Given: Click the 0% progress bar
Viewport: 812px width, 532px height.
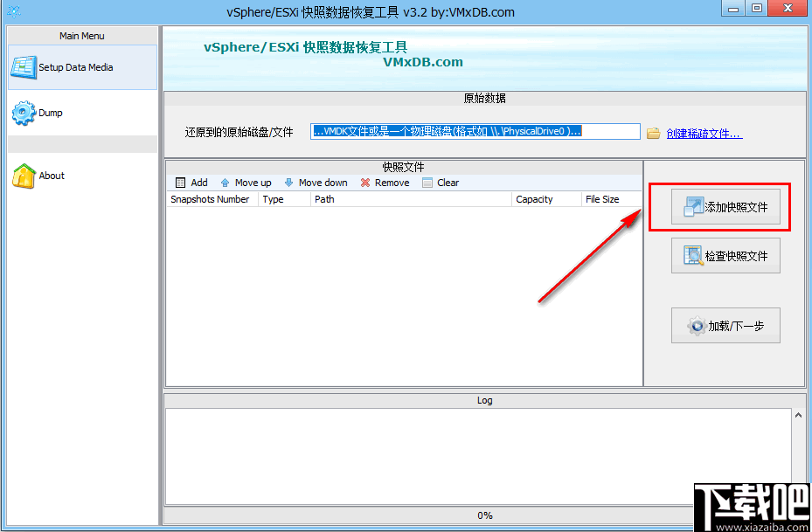Looking at the screenshot, I should click(483, 515).
